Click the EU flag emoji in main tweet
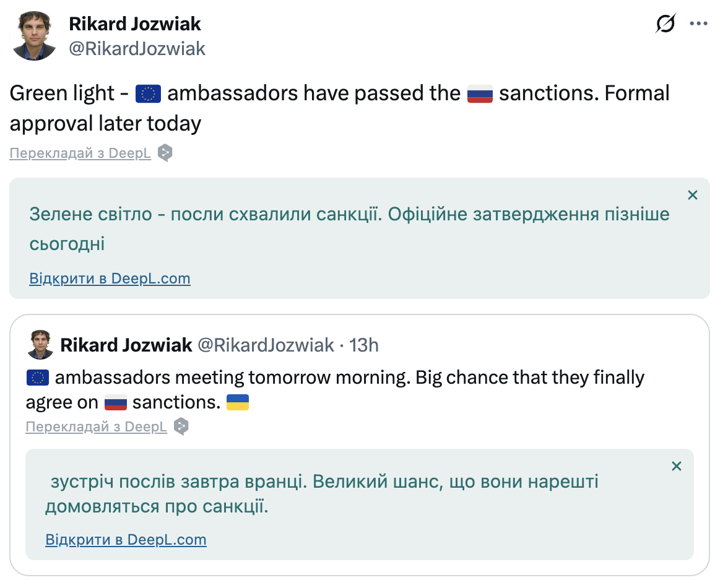Screen dimensions: 728x588 coord(148,93)
